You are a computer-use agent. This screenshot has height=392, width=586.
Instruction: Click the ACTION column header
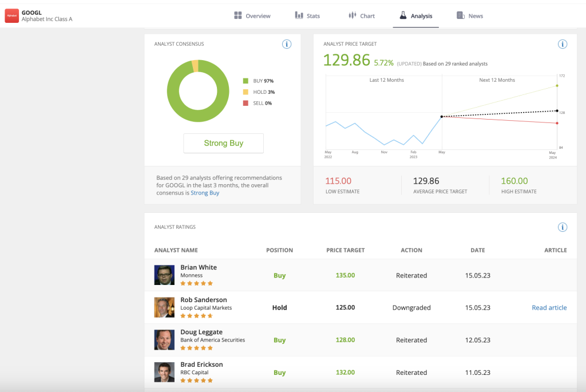click(411, 250)
